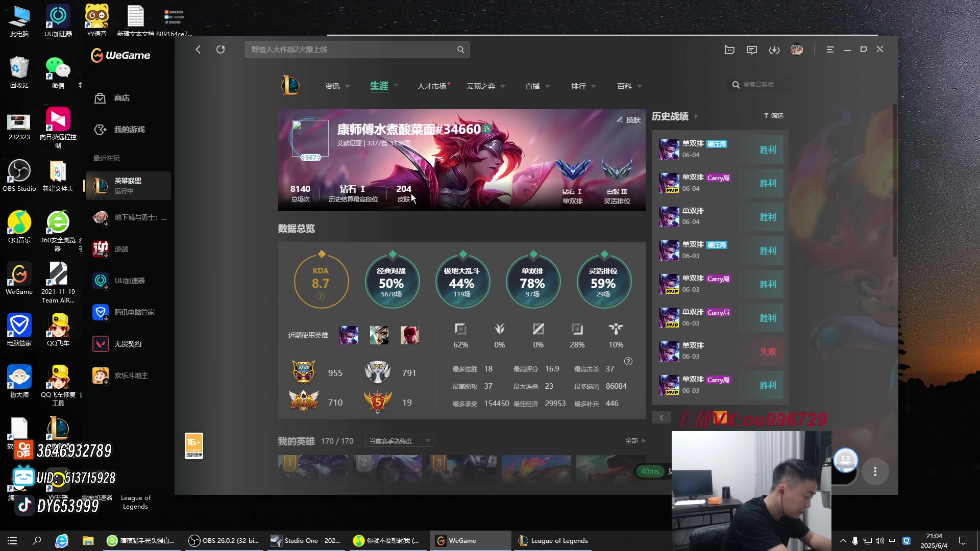
Task: Click the WeGame refresh icon
Action: (x=220, y=49)
